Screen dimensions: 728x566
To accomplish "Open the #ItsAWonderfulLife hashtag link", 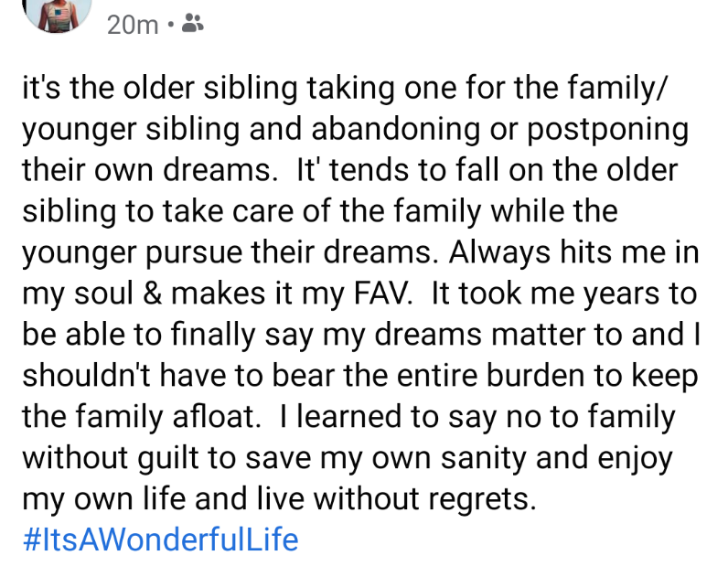I will pos(161,539).
